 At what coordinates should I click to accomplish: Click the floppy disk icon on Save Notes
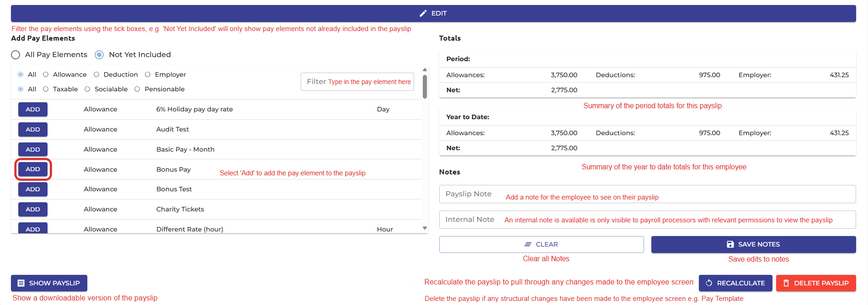(730, 244)
